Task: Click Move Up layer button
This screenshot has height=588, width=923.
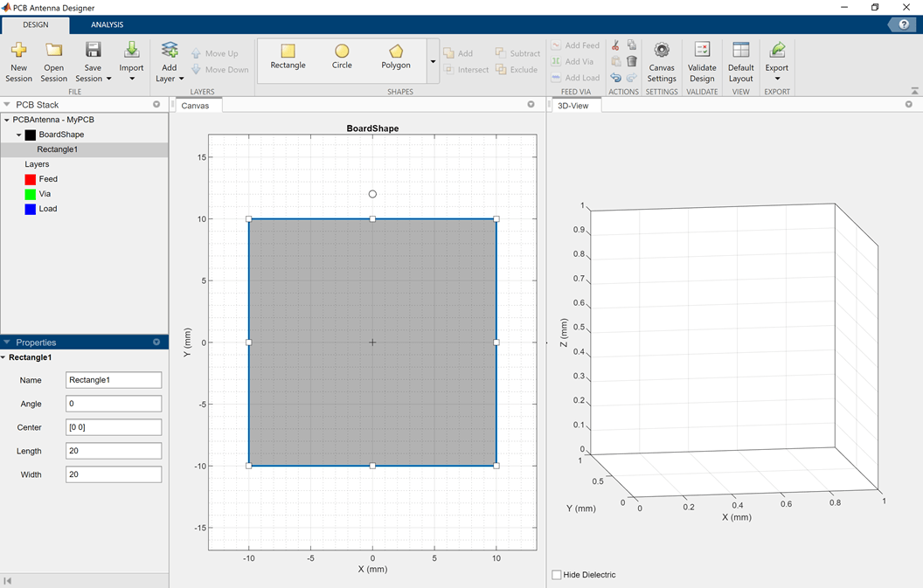Action: [215, 53]
